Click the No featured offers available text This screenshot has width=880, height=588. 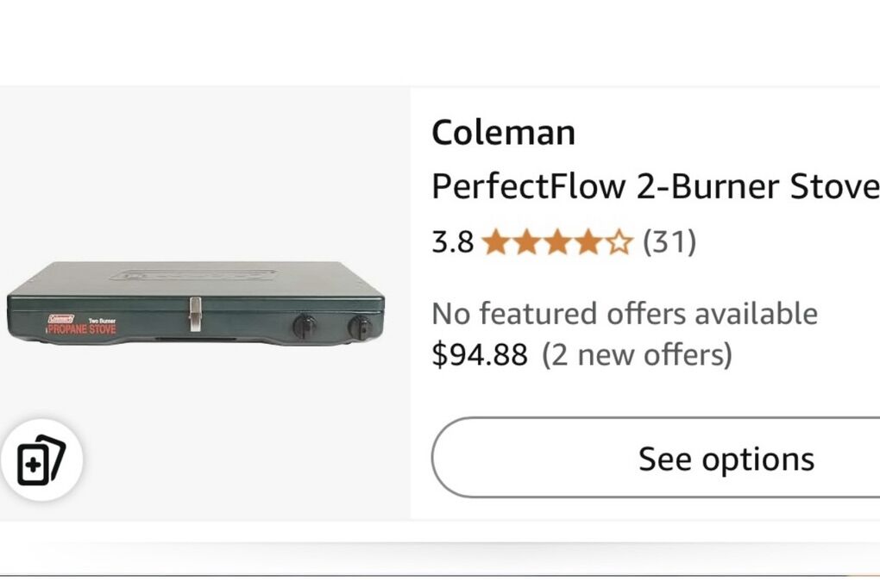624,313
